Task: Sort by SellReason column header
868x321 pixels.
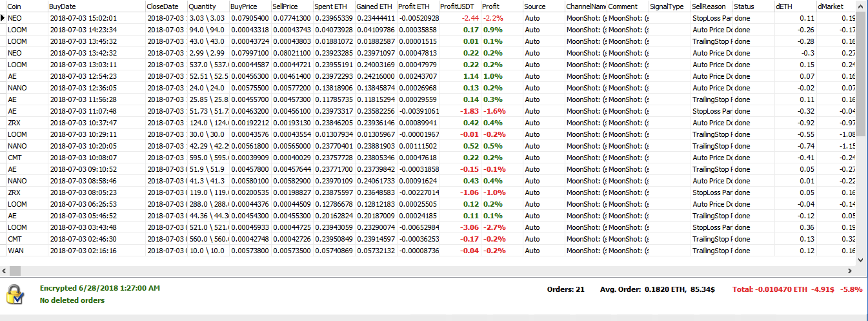Action: (x=711, y=6)
